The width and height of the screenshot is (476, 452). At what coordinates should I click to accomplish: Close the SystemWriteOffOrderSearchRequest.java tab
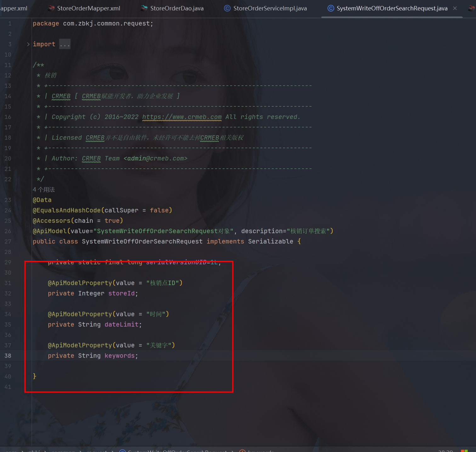[455, 8]
